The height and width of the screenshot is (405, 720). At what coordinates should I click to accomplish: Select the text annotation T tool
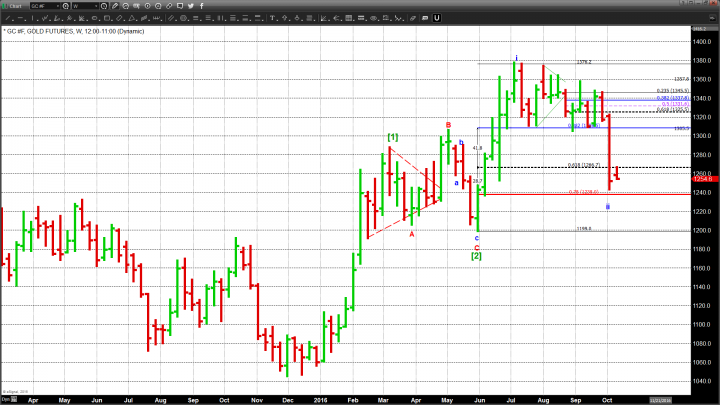[x=272, y=18]
